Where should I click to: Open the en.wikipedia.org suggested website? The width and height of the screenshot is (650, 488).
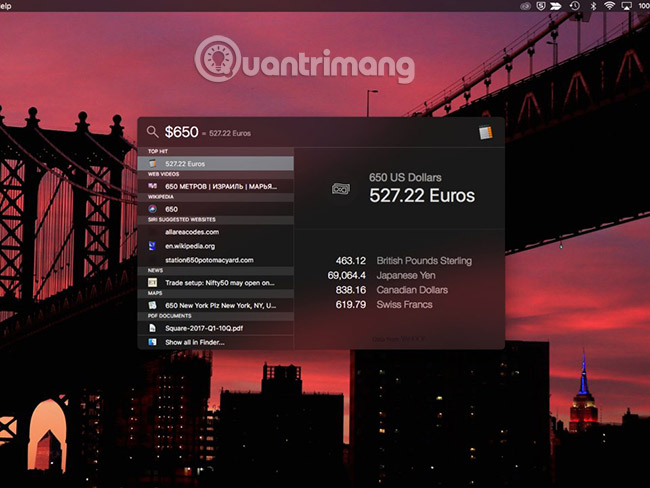point(216,246)
